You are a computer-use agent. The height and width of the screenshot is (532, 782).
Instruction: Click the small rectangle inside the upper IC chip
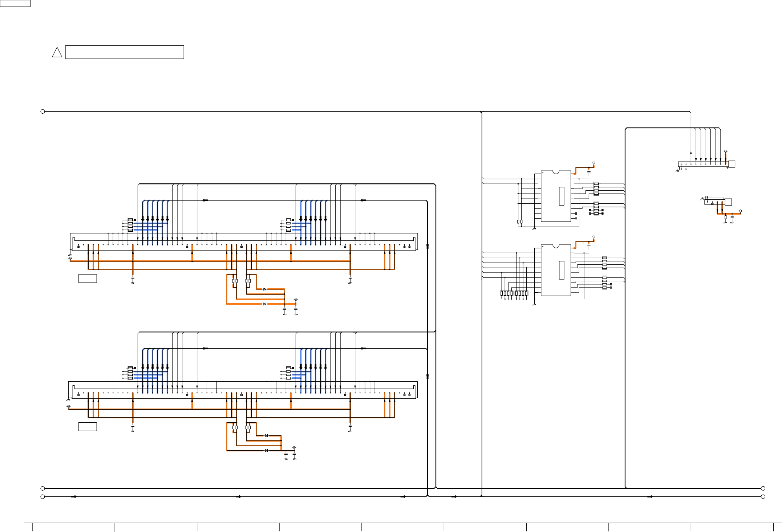coord(562,196)
